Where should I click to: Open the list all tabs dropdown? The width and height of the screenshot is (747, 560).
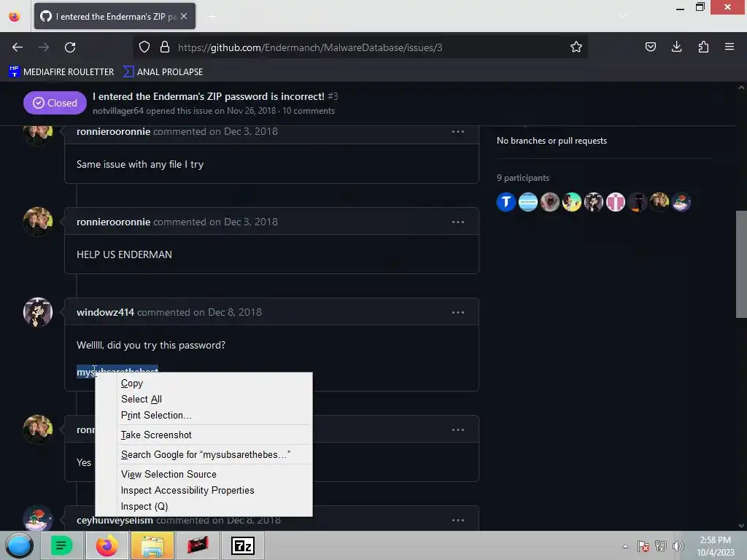point(622,17)
